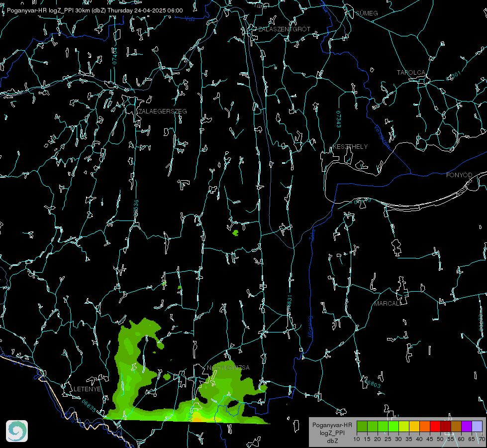Click the LETENYE town label
This screenshot has width=487, height=448.
[x=87, y=389]
